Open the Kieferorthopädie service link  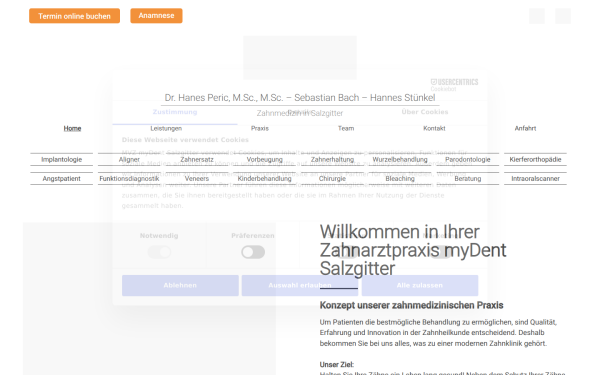click(535, 160)
